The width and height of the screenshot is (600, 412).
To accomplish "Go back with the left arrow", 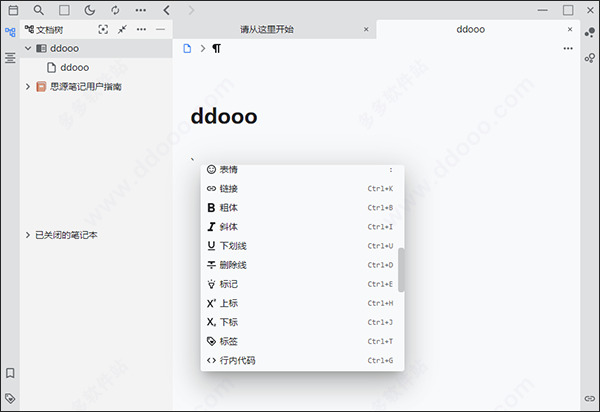I will (x=166, y=10).
